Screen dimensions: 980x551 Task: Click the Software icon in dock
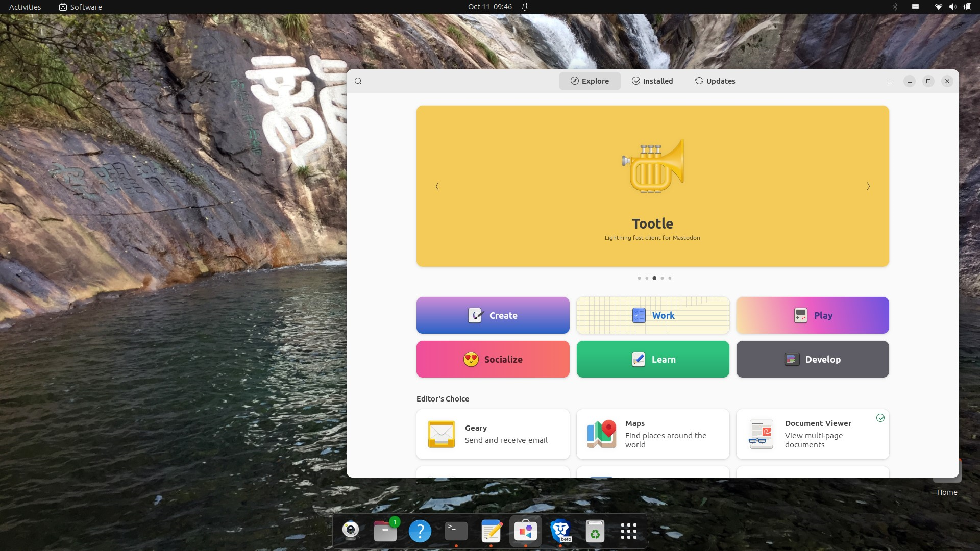[526, 531]
